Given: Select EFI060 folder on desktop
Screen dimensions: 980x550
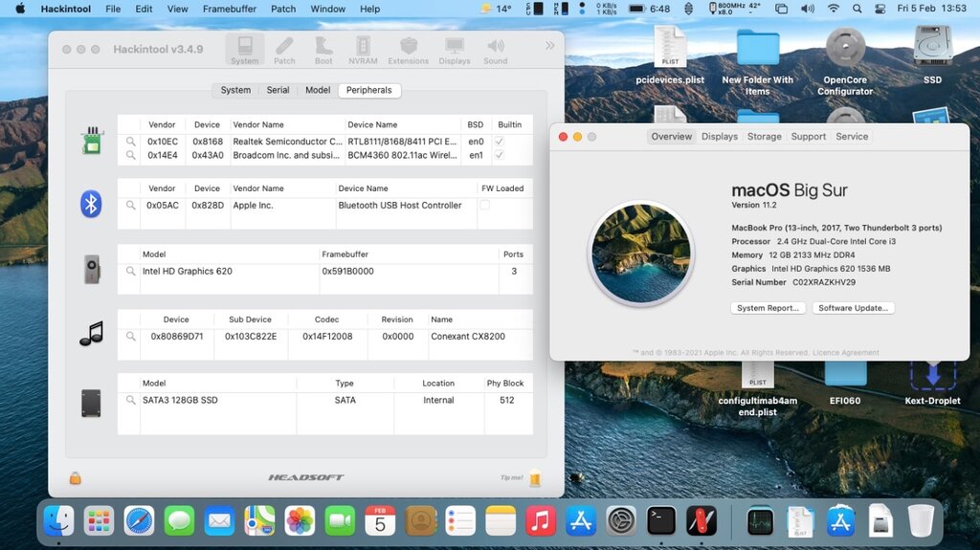Looking at the screenshot, I should [x=845, y=383].
